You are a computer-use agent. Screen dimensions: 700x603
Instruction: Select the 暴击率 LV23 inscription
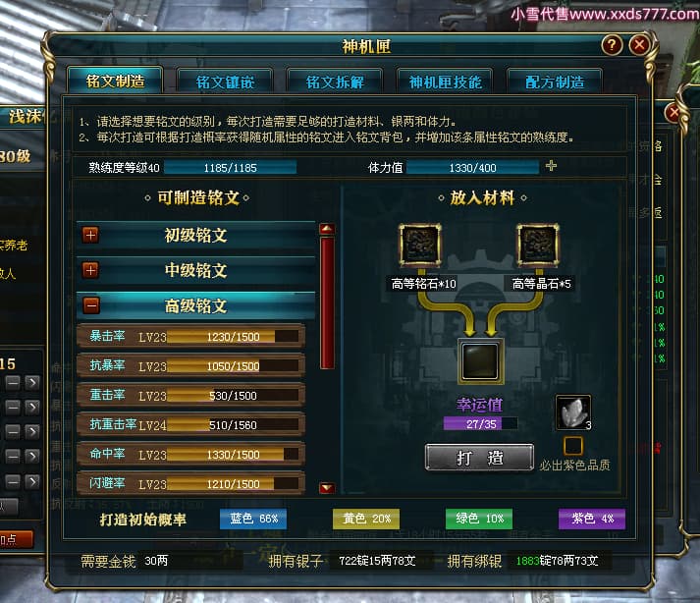(x=191, y=336)
